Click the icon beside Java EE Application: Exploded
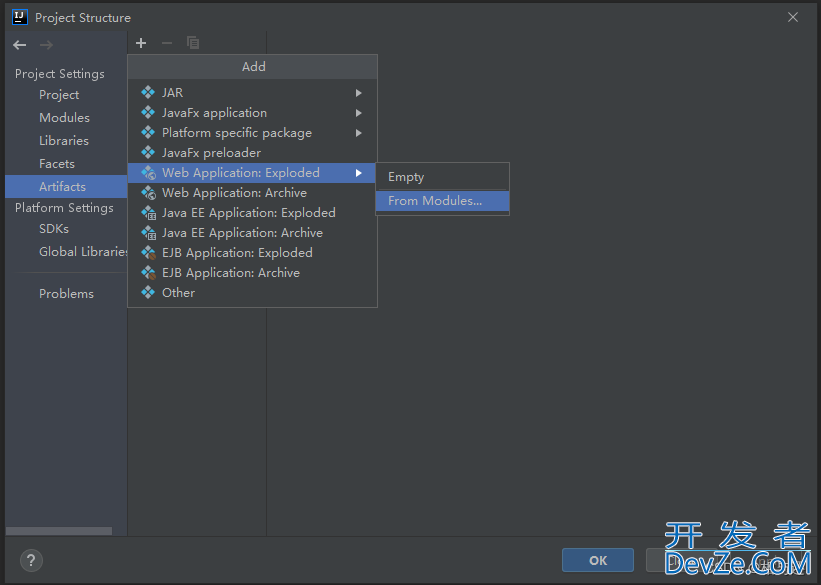This screenshot has width=821, height=585. pos(148,213)
